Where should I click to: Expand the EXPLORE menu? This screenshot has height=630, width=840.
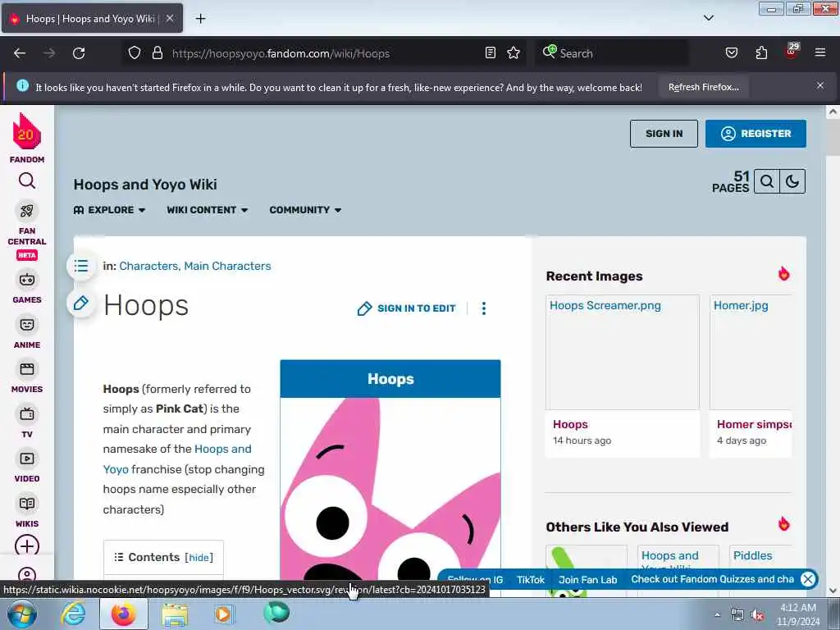[x=109, y=210]
